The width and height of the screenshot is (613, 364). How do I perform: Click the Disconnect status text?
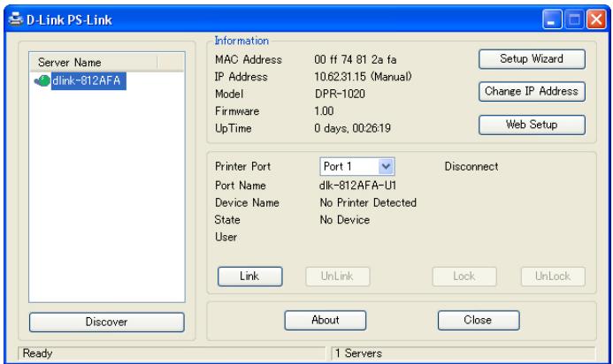click(471, 166)
